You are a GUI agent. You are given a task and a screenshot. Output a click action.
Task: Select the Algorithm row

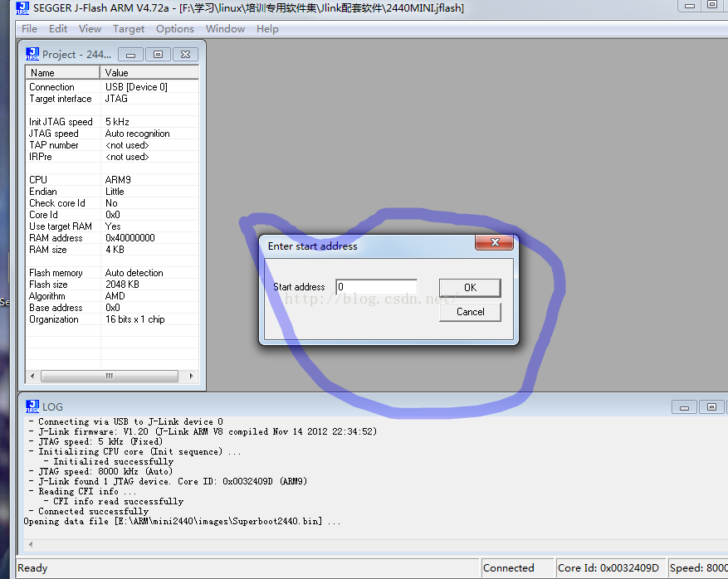(x=112, y=296)
